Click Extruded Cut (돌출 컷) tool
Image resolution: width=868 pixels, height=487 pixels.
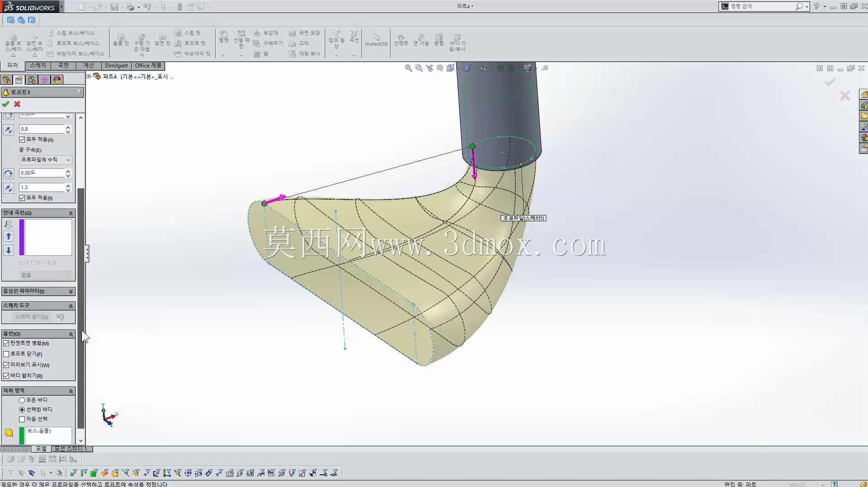(x=121, y=40)
